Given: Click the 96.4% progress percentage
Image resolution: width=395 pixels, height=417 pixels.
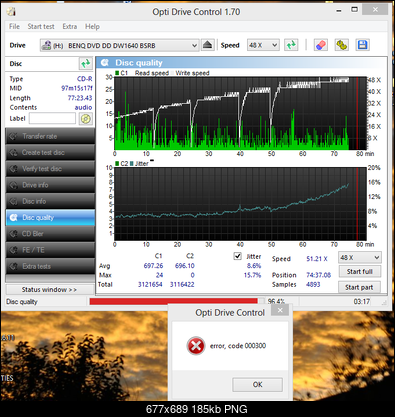Looking at the screenshot, I should (276, 301).
